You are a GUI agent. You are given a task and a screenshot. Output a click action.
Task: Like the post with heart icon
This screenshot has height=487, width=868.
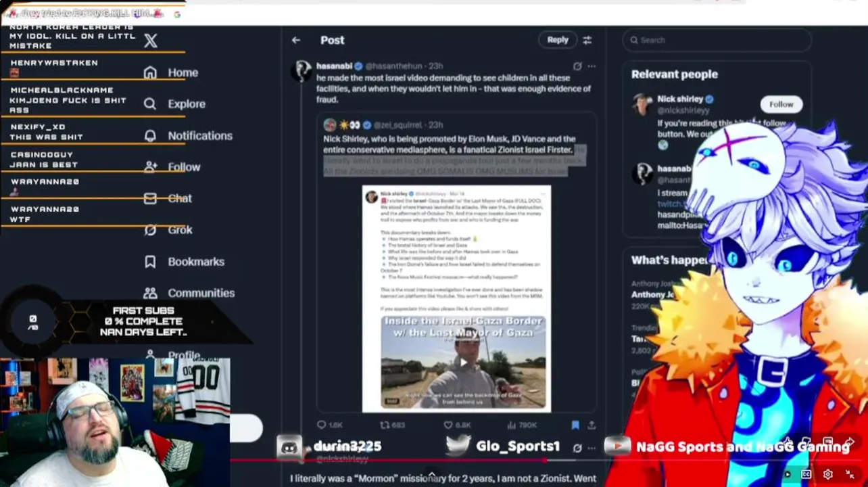pos(448,425)
